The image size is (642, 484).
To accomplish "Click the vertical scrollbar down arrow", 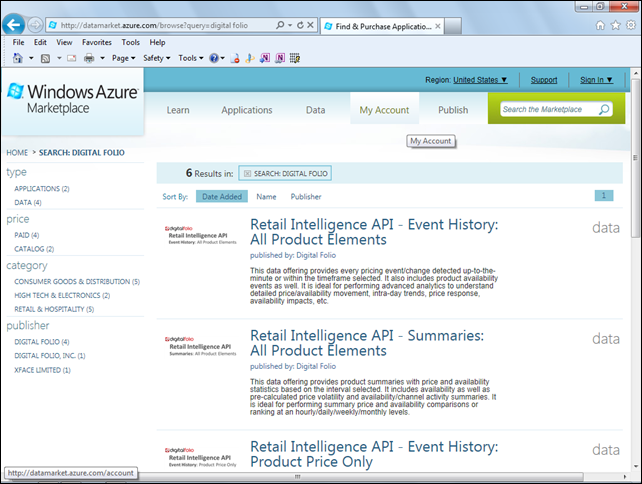I will 635,466.
